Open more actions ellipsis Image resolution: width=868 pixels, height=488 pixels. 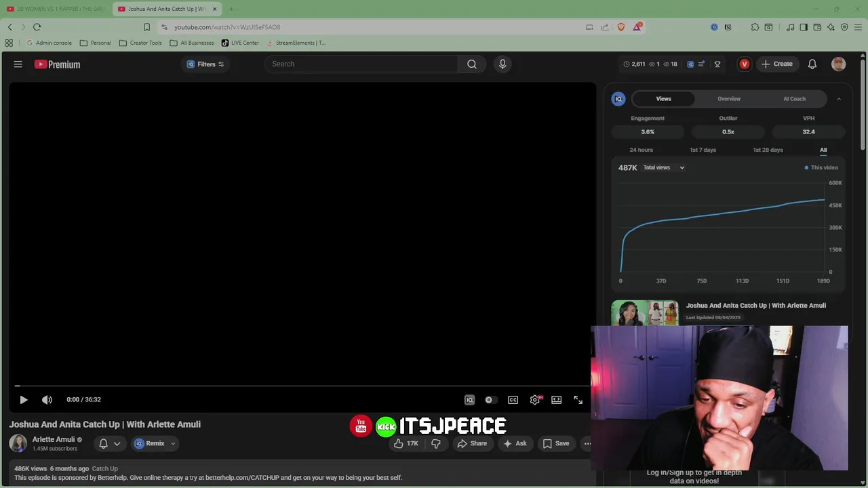(587, 443)
